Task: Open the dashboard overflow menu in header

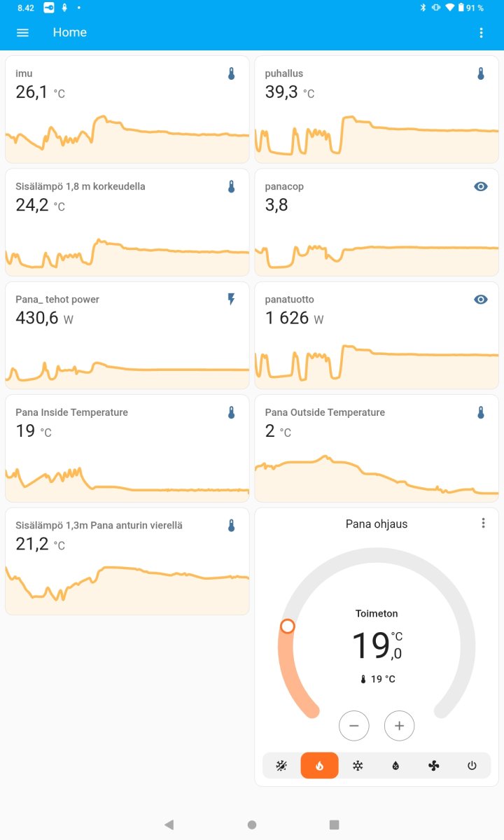Action: [x=481, y=33]
